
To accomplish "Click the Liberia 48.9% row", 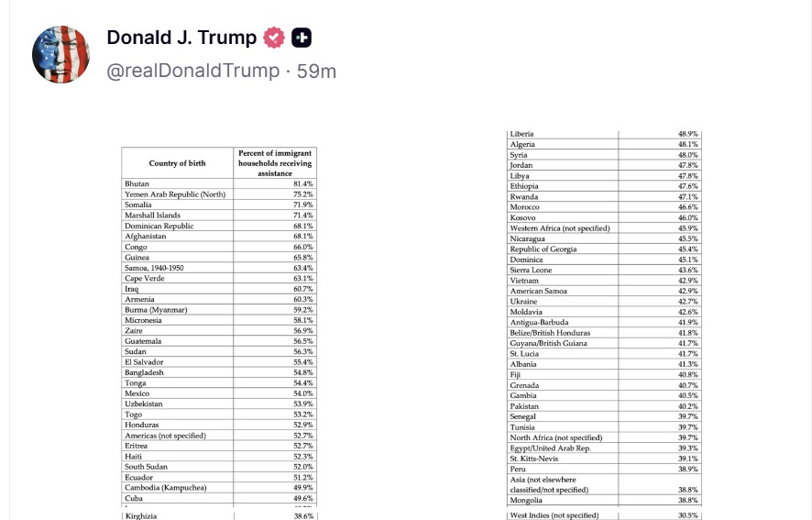I will pos(605,134).
